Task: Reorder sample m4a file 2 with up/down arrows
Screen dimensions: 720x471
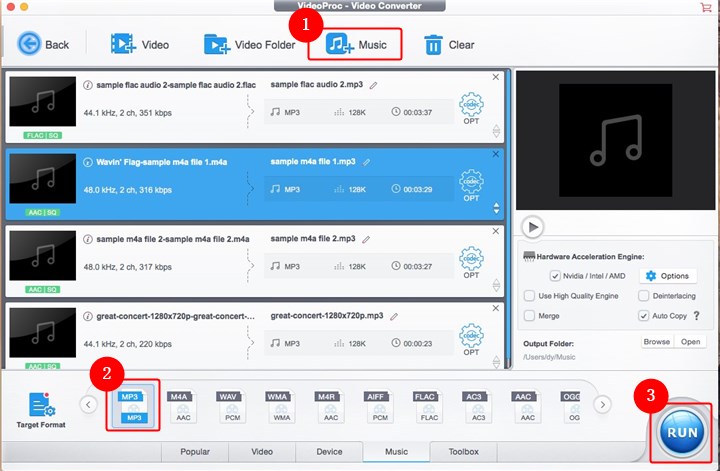Action: [x=496, y=285]
